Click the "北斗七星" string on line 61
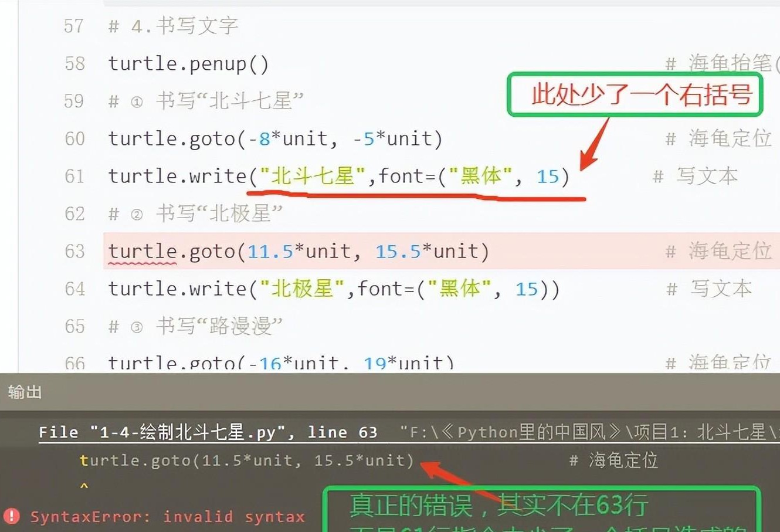The width and height of the screenshot is (780, 532). point(312,176)
